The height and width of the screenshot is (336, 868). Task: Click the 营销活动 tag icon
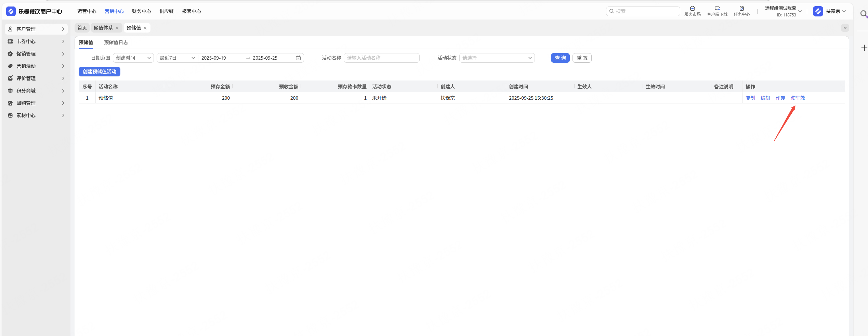[x=10, y=66]
